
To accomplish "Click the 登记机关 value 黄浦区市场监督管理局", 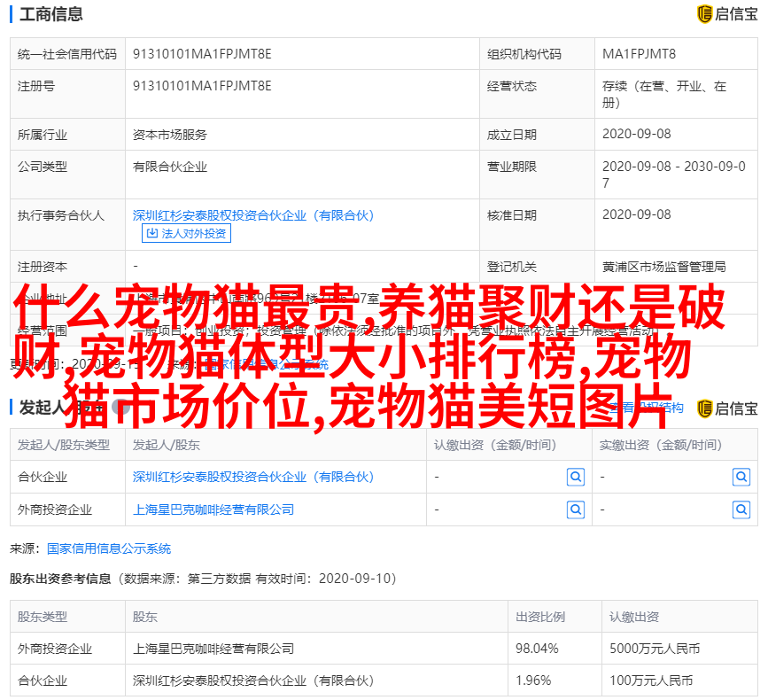I will [x=663, y=267].
